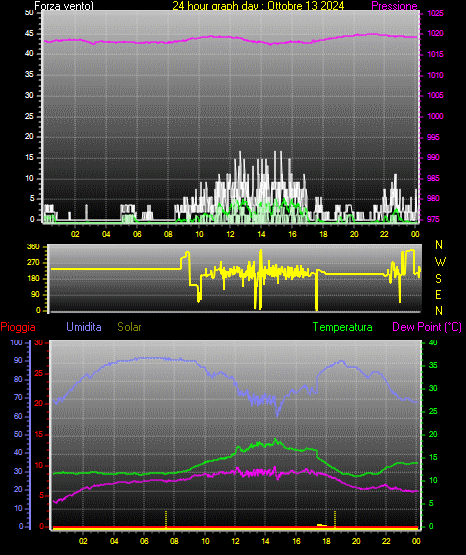Click the 'E' compass letter
The image size is (466, 555).
(x=438, y=294)
